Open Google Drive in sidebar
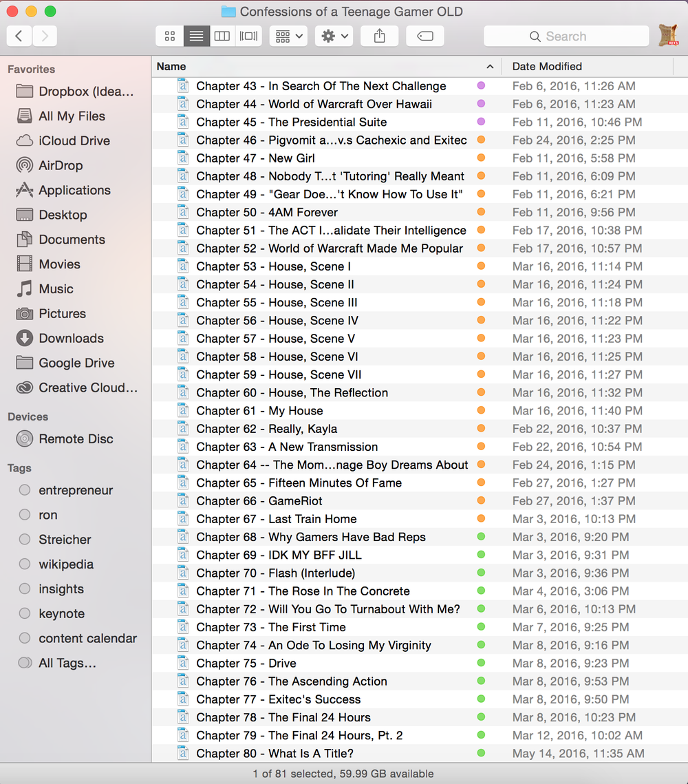 [76, 363]
